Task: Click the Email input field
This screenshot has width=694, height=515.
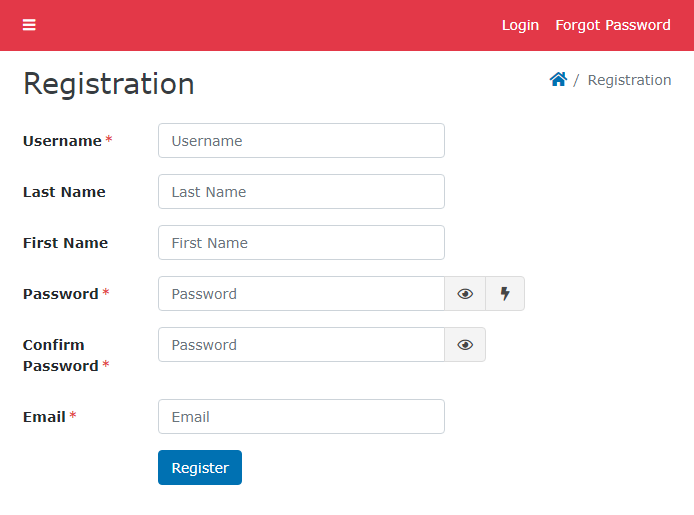Action: [x=301, y=417]
